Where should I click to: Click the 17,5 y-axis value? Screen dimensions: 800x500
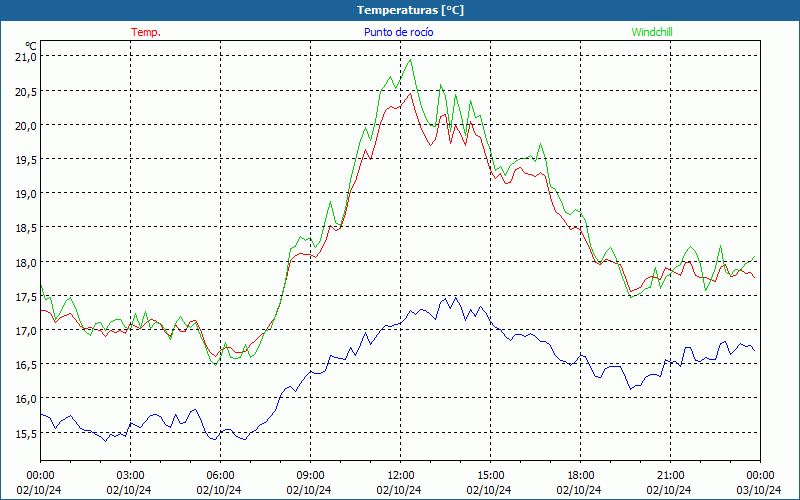point(25,296)
